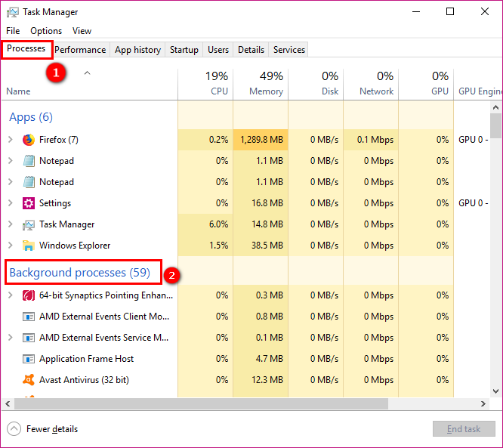Expand the 64-bit Synaptics Pointing row
The width and height of the screenshot is (503, 448).
[11, 295]
